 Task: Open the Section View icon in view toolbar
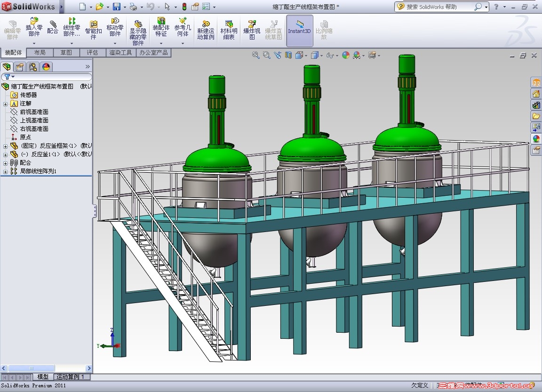coord(288,55)
